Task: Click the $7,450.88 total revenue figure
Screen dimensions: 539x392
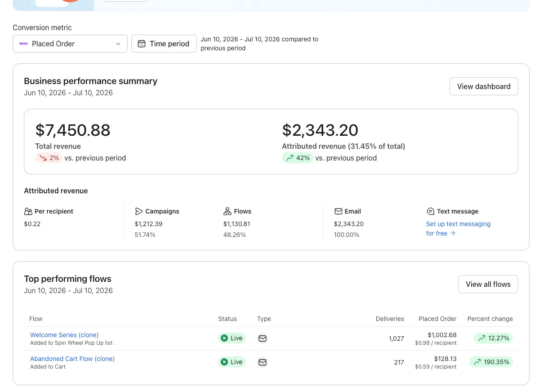Action: (x=73, y=130)
